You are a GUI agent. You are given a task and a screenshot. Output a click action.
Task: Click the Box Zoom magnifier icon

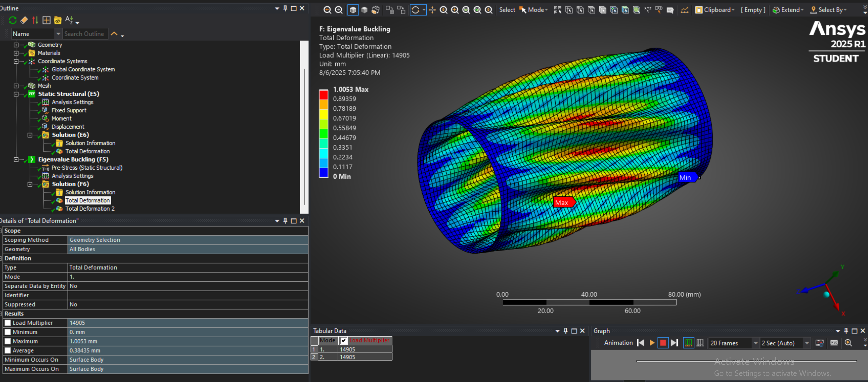pyautogui.click(x=455, y=10)
